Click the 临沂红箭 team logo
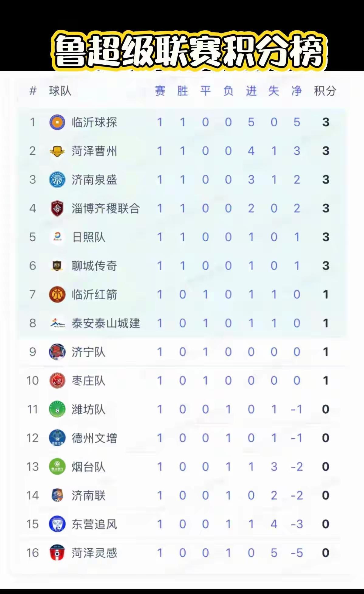Screen dimensions: 364x594 57,294
